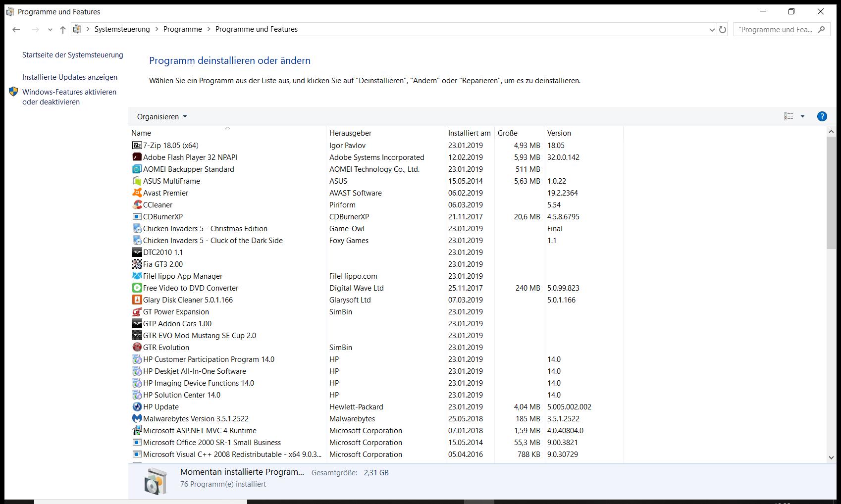
Task: Click the DTC2010 1.1 icon
Action: pos(137,252)
